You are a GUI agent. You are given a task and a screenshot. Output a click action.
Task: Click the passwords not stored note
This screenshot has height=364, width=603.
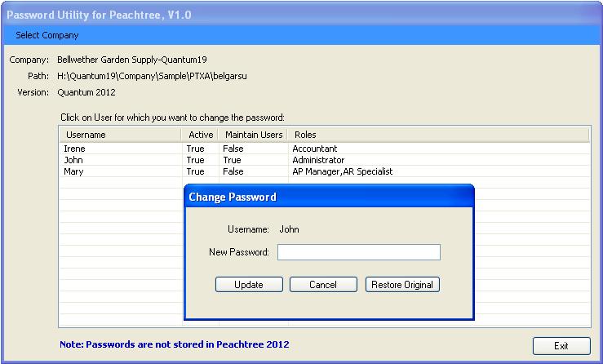174,344
